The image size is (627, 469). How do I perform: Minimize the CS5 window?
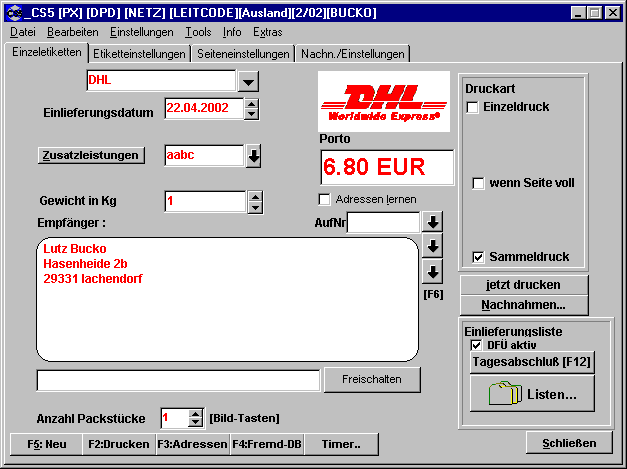578,13
